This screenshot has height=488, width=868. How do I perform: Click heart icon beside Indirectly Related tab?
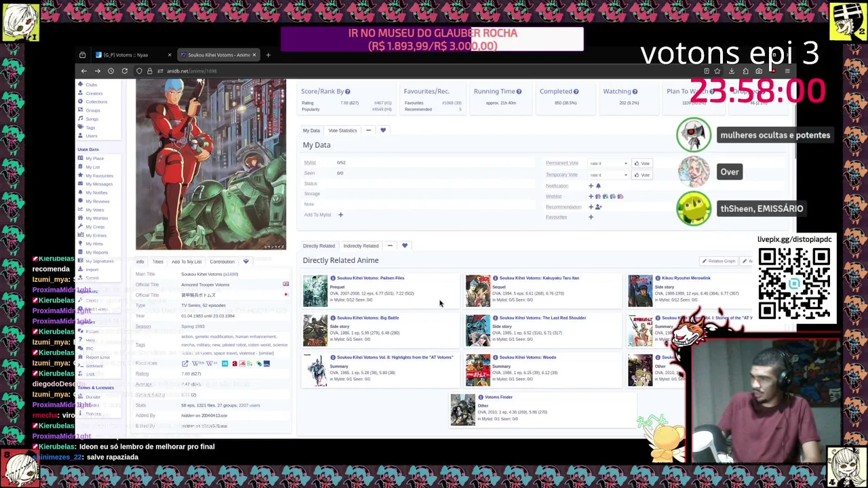point(405,246)
